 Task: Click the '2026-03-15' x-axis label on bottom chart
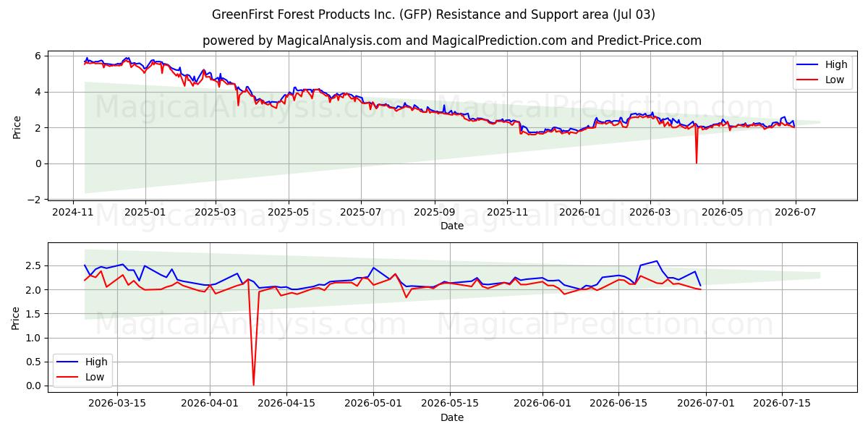(117, 404)
